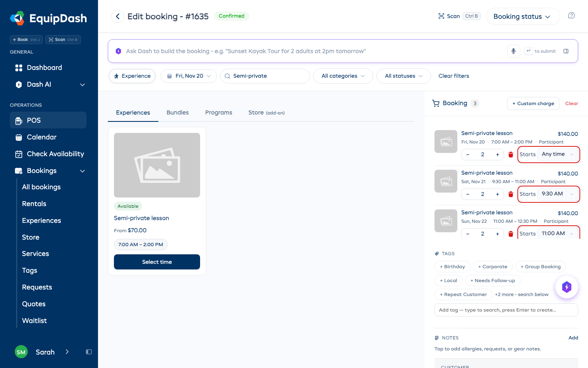The height and width of the screenshot is (368, 588).
Task: Increase quantity for the Fri, Nov 20 lesson
Action: pyautogui.click(x=497, y=155)
